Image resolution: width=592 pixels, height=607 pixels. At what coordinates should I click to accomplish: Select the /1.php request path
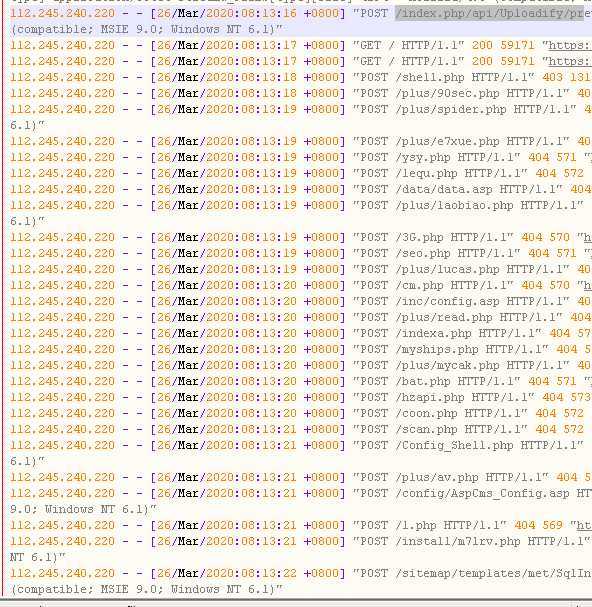416,525
